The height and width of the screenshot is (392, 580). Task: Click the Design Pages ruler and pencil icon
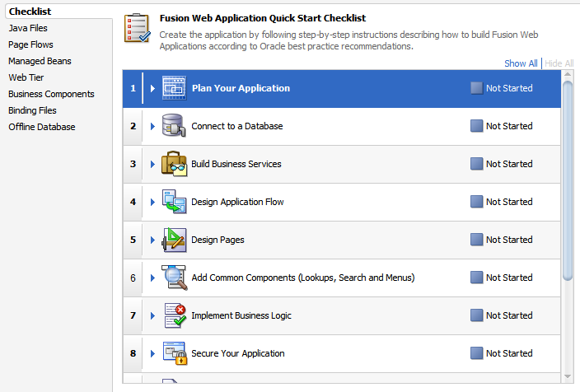(174, 240)
